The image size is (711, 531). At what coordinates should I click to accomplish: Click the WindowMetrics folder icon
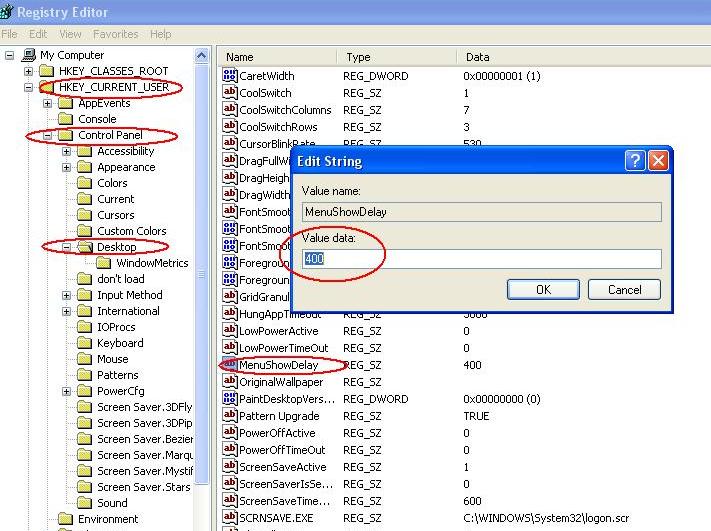[103, 263]
